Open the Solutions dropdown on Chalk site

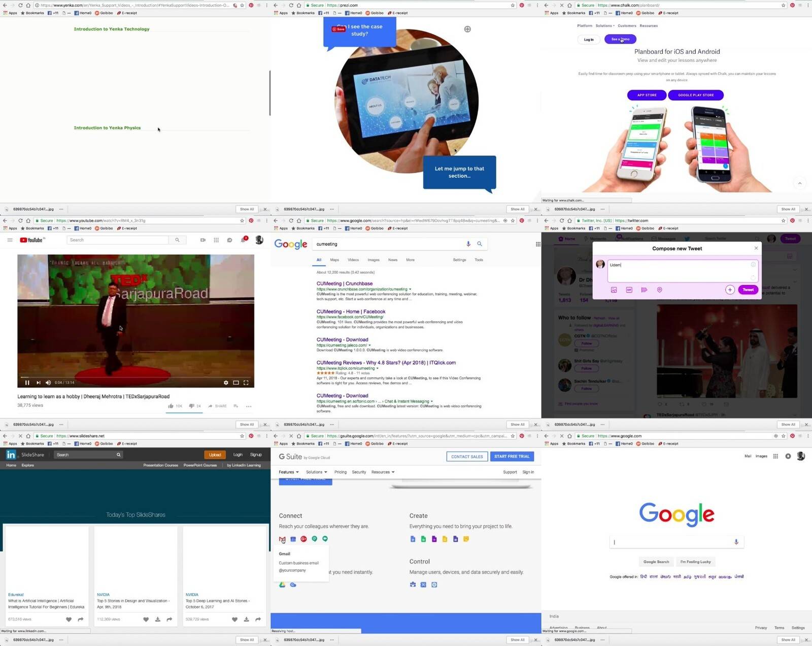[605, 25]
